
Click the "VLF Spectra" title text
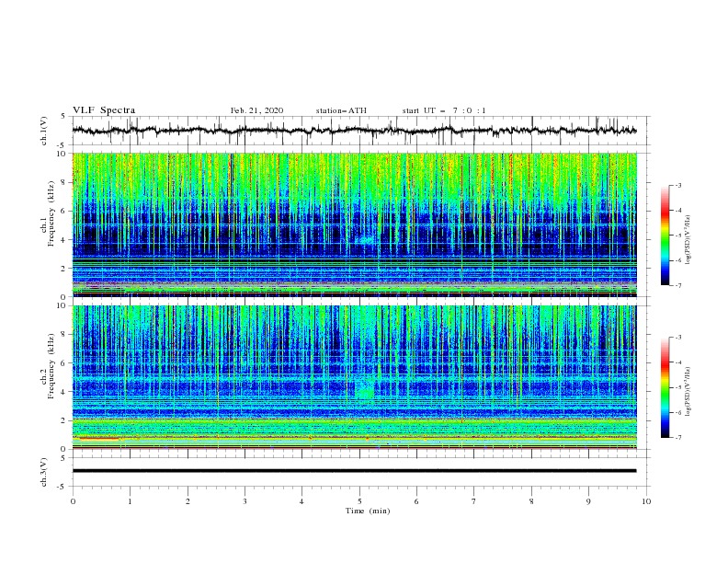[104, 110]
